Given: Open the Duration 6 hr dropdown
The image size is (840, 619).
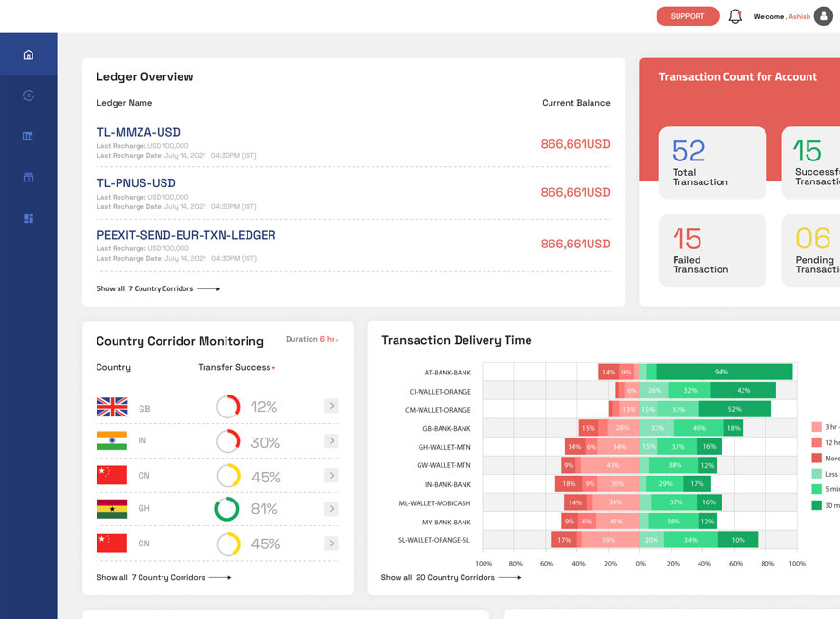Looking at the screenshot, I should 312,339.
